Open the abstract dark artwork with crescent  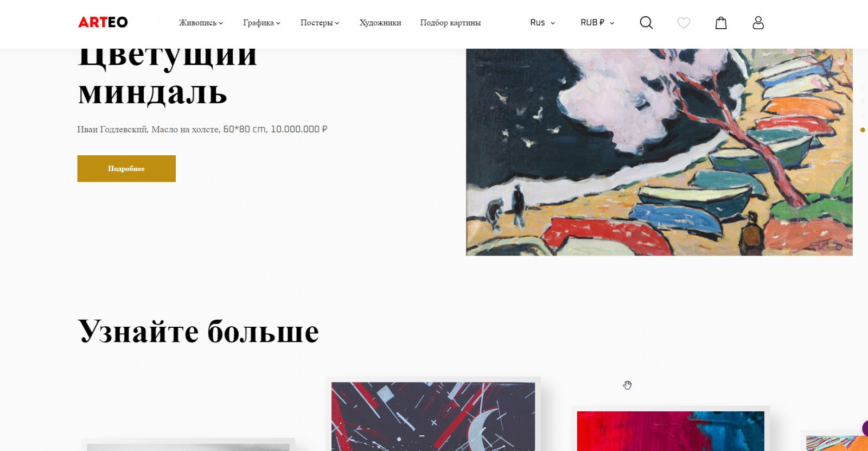(x=433, y=416)
